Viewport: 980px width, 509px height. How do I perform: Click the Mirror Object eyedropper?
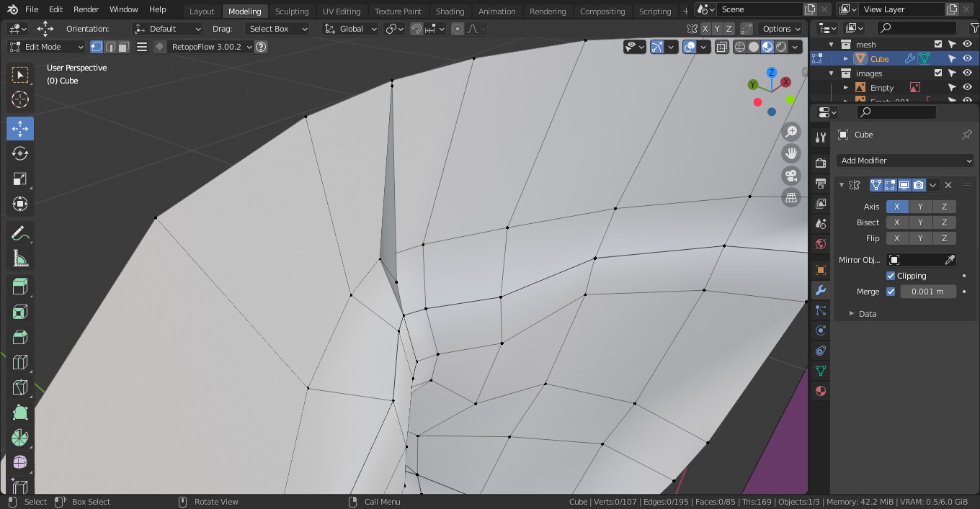(x=950, y=260)
